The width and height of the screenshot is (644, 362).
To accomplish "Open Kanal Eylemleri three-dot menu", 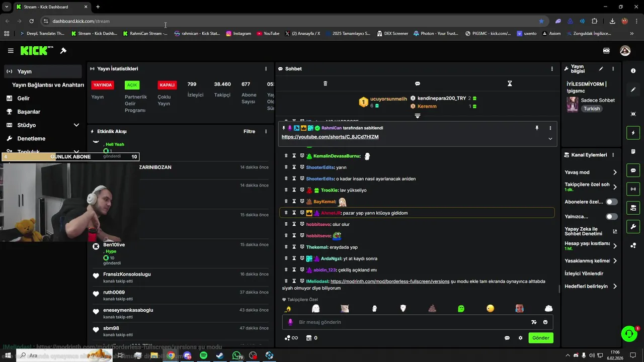I will (613, 155).
